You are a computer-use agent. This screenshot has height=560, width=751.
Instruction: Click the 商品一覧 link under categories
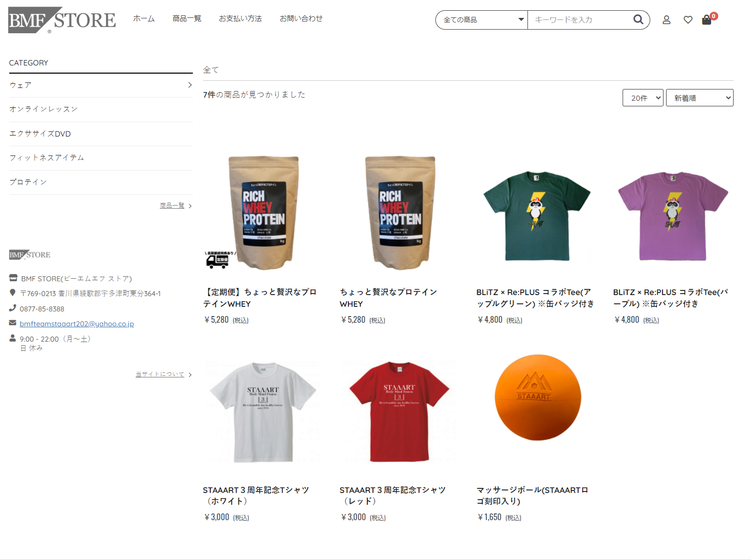(x=172, y=206)
